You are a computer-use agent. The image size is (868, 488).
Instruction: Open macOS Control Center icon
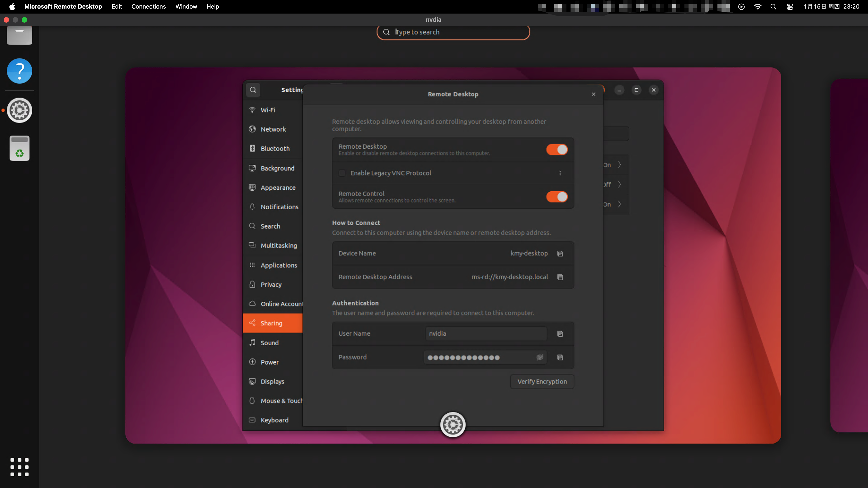click(790, 6)
